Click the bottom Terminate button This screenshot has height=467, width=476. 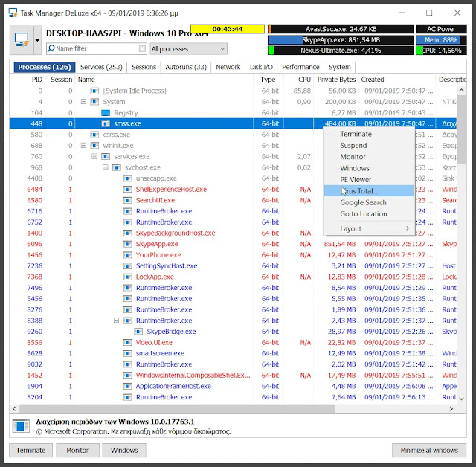(x=30, y=451)
